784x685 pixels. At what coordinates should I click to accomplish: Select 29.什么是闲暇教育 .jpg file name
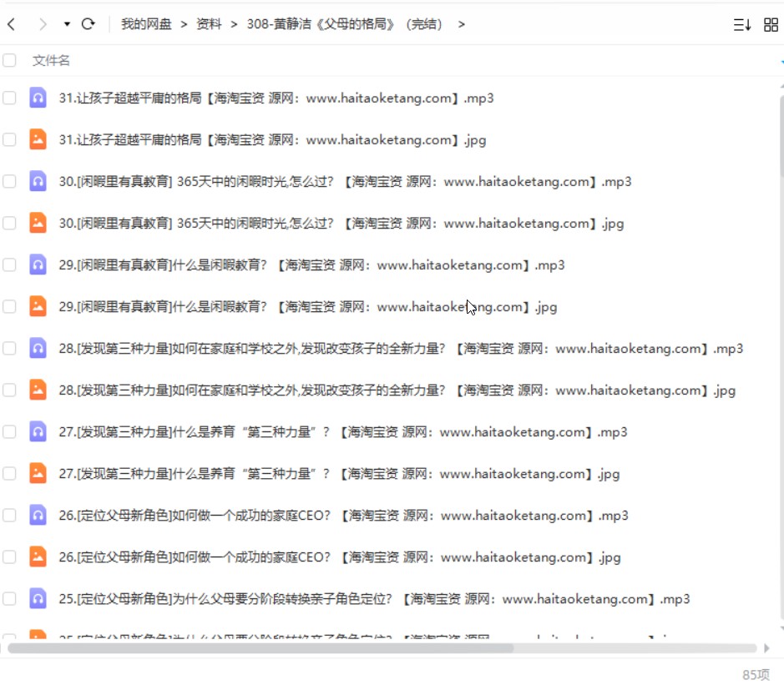coord(308,307)
